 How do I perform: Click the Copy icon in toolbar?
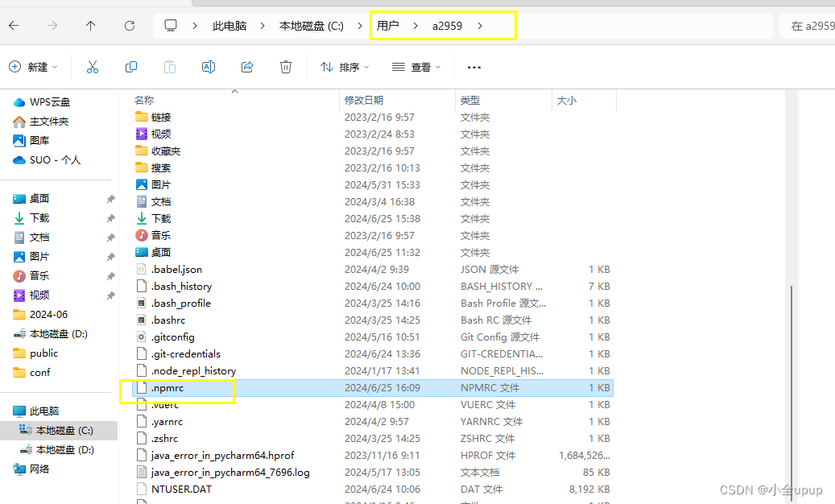point(131,67)
